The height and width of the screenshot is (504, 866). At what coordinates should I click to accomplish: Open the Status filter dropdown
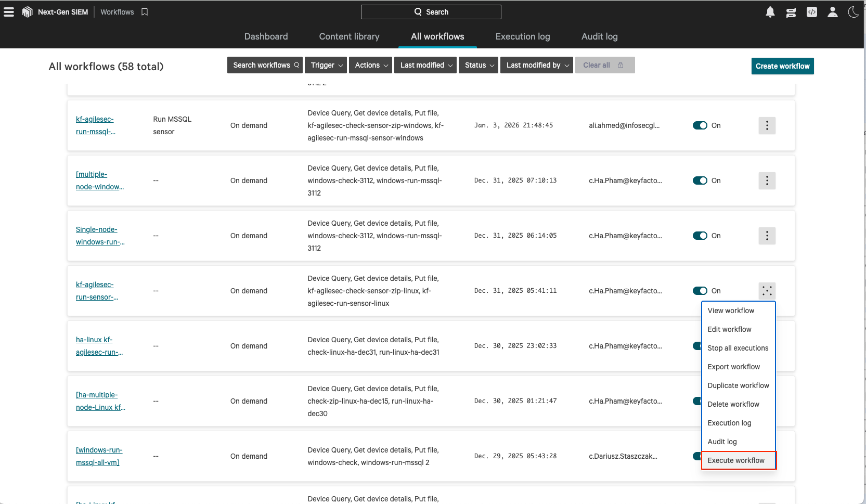[478, 65]
